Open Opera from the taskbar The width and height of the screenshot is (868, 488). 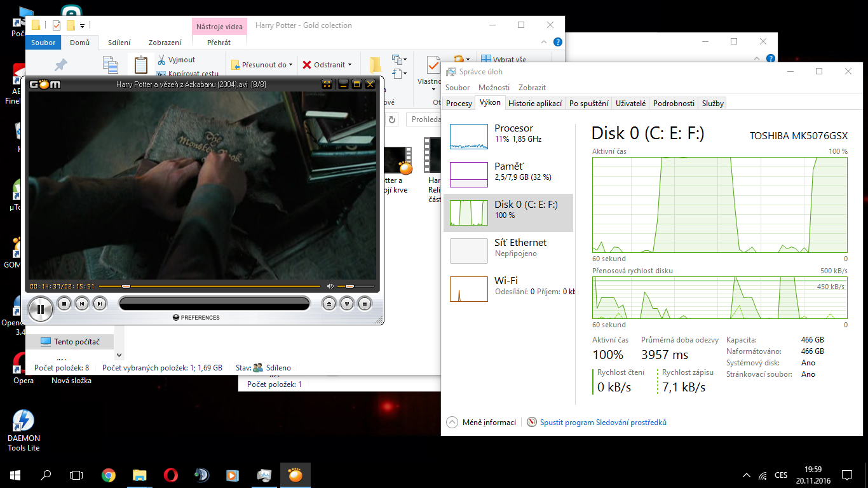[170, 475]
